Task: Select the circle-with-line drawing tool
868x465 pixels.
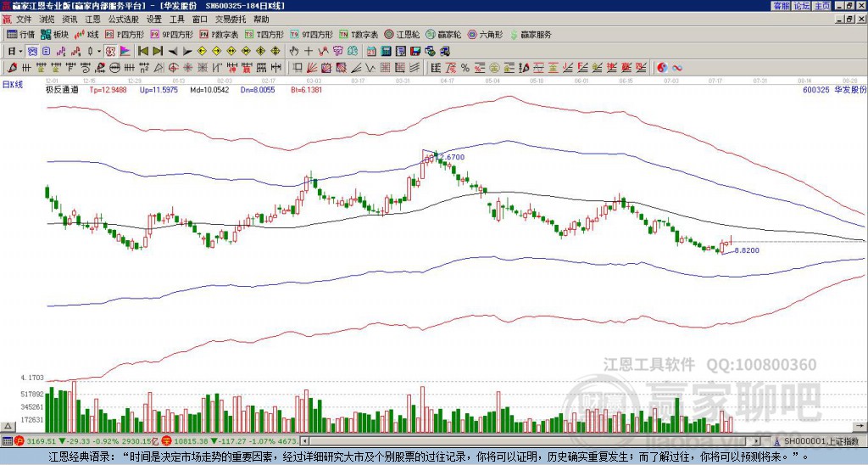Action: [x=114, y=68]
